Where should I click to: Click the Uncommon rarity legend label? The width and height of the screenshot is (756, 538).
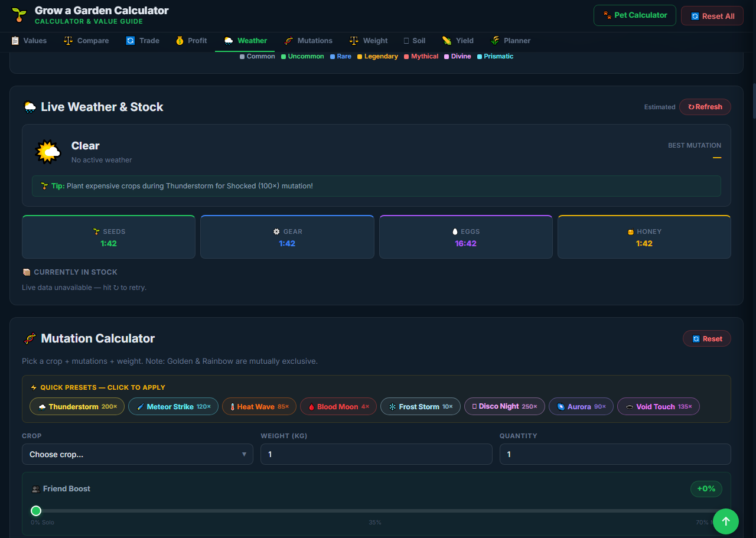(302, 56)
